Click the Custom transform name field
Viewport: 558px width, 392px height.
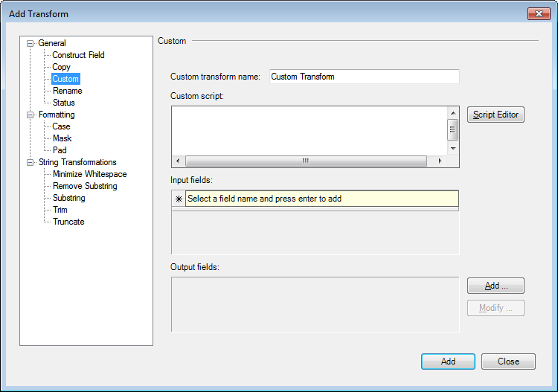pos(363,77)
